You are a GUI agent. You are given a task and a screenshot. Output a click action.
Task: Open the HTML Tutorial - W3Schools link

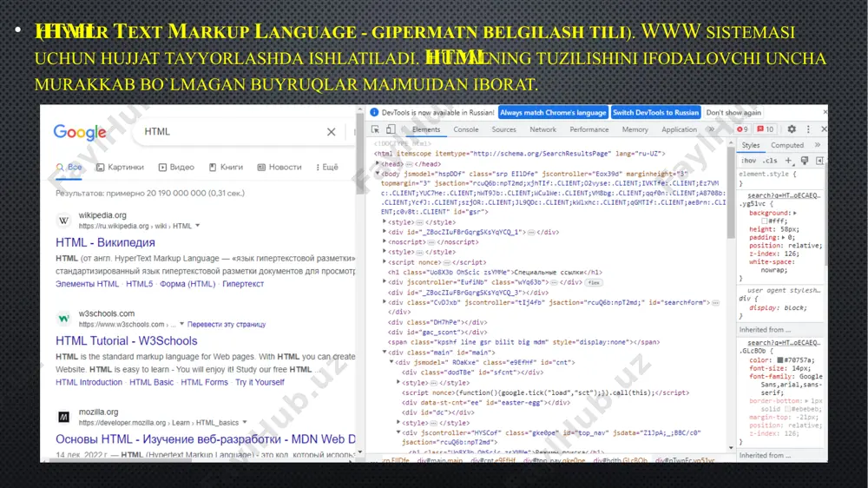coord(126,340)
